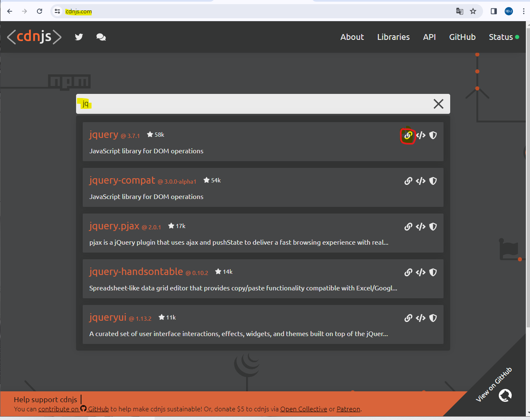The height and width of the screenshot is (420, 530).
Task: Copy the SRI hash for jquery
Action: pos(433,135)
